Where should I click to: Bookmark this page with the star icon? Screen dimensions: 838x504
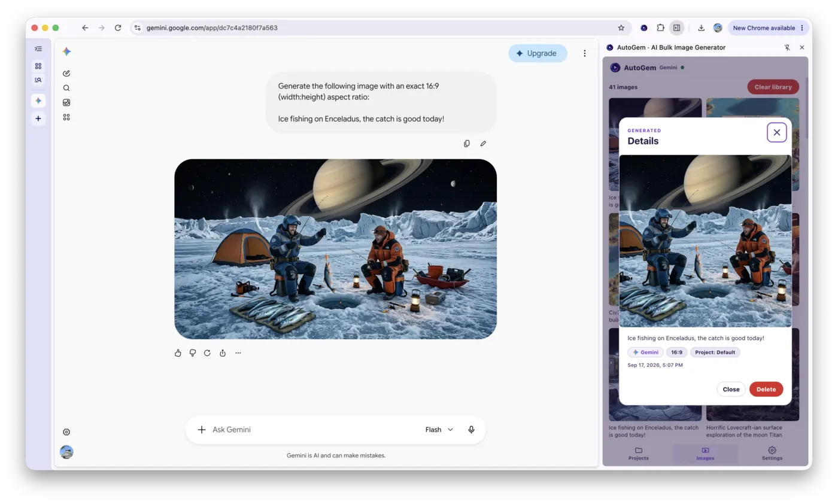point(621,28)
